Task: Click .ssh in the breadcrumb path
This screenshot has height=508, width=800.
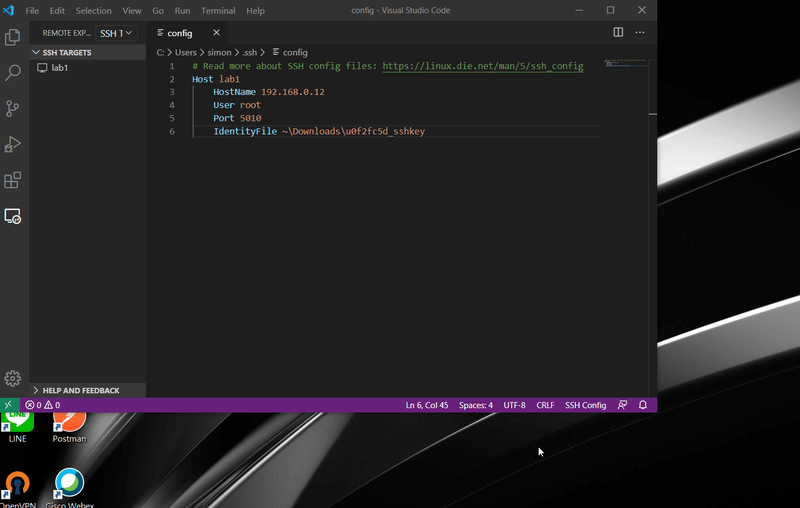Action: pyautogui.click(x=249, y=53)
